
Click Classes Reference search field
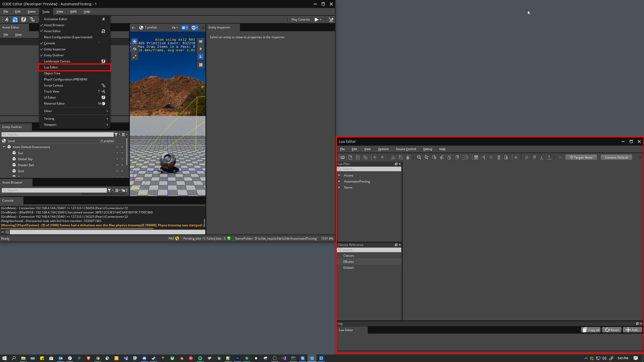pyautogui.click(x=369, y=250)
